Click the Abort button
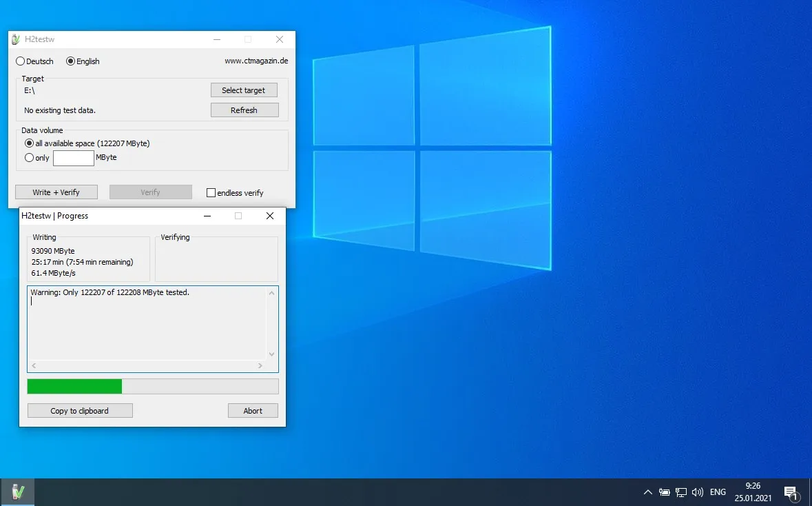The image size is (812, 506). coord(253,411)
